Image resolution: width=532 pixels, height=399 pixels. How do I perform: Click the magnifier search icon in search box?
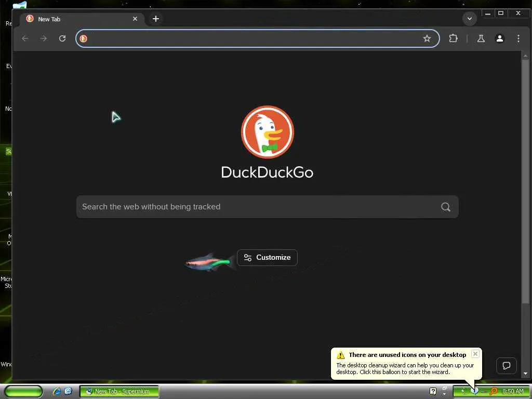point(446,207)
